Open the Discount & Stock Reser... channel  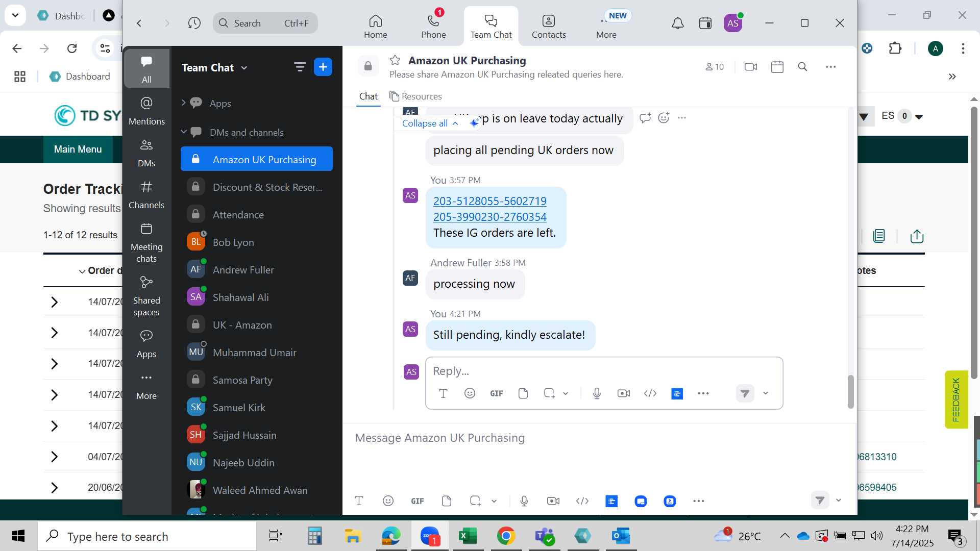pos(257,187)
